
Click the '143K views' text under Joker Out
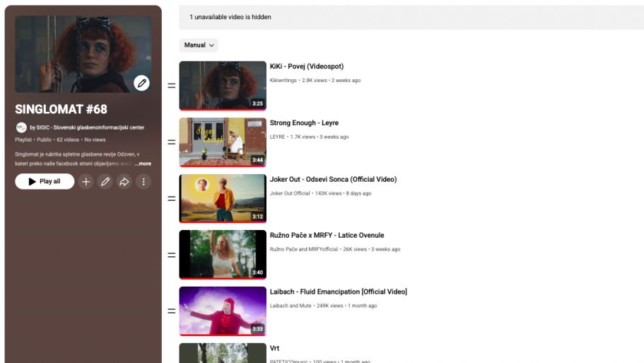tap(328, 193)
